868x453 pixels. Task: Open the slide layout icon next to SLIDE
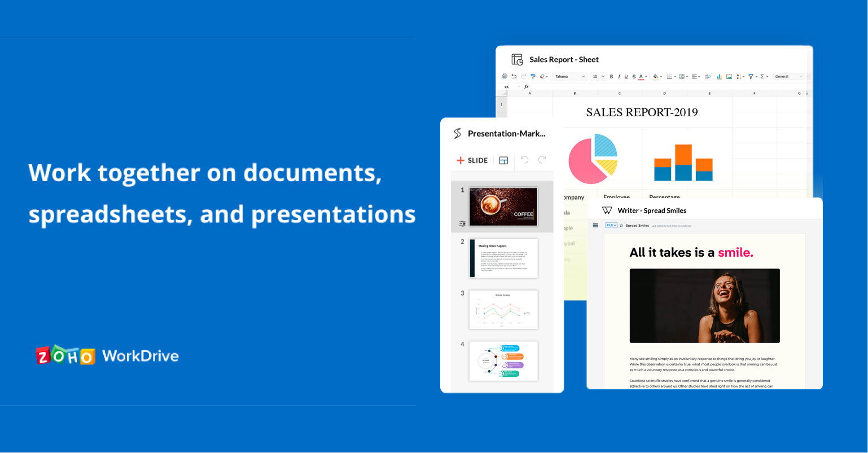point(502,160)
